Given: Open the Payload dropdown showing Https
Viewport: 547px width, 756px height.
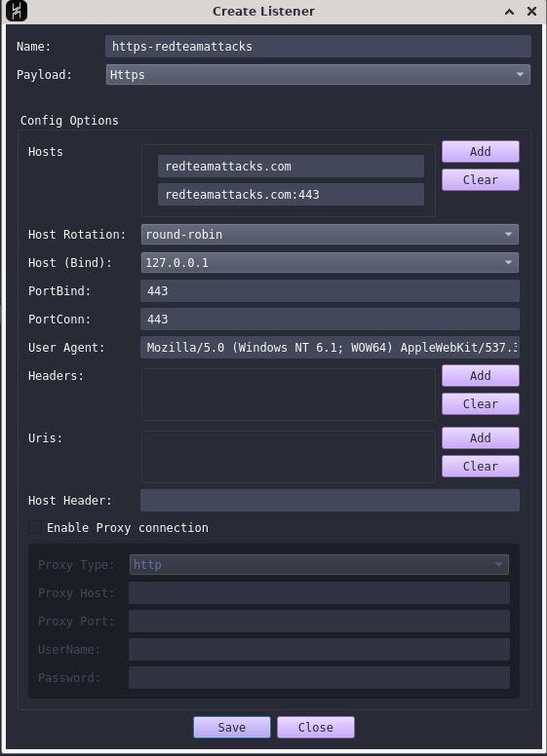Looking at the screenshot, I should pos(318,75).
